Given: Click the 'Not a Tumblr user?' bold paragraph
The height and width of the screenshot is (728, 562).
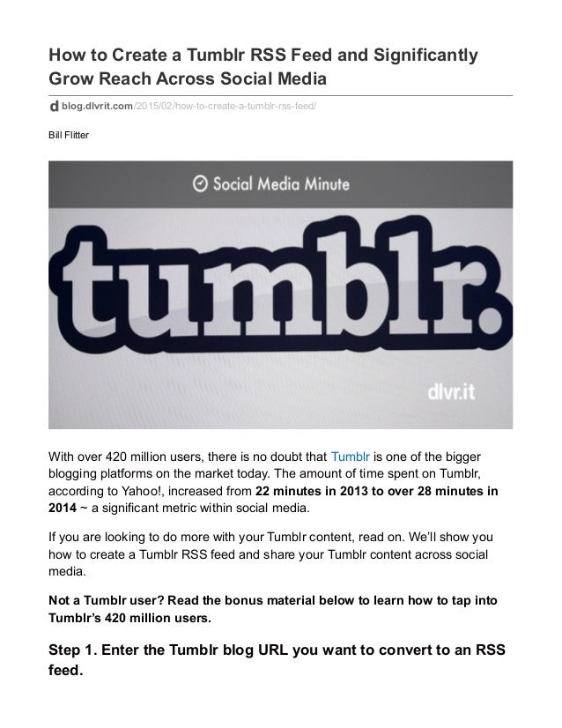Looking at the screenshot, I should click(273, 609).
